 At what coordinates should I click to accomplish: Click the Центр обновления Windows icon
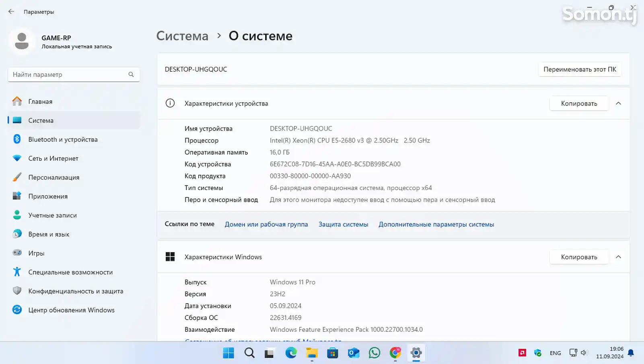click(17, 310)
